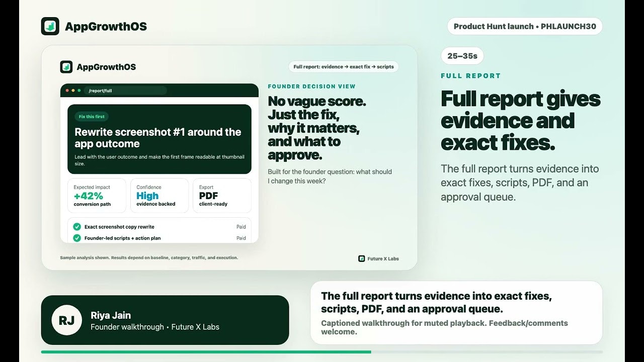The height and width of the screenshot is (362, 644).
Task: Select the RJ avatar circle
Action: (66, 320)
